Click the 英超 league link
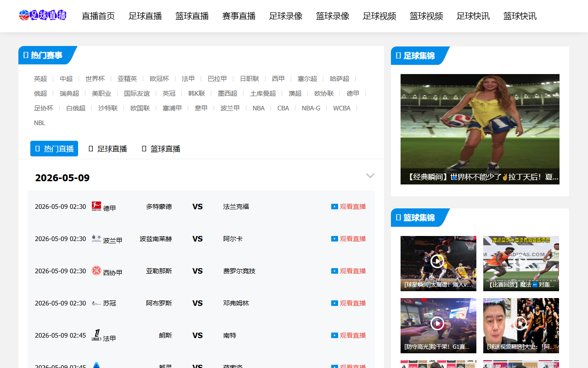 point(40,79)
